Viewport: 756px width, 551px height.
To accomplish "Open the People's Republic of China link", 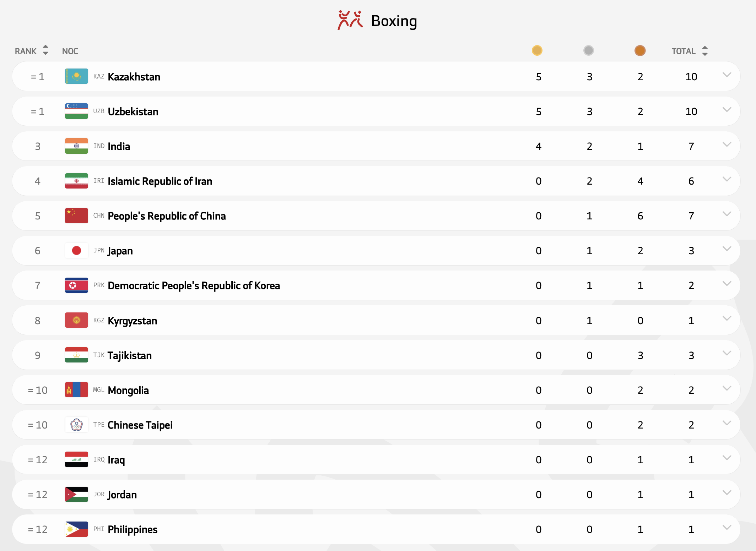I will coord(167,216).
